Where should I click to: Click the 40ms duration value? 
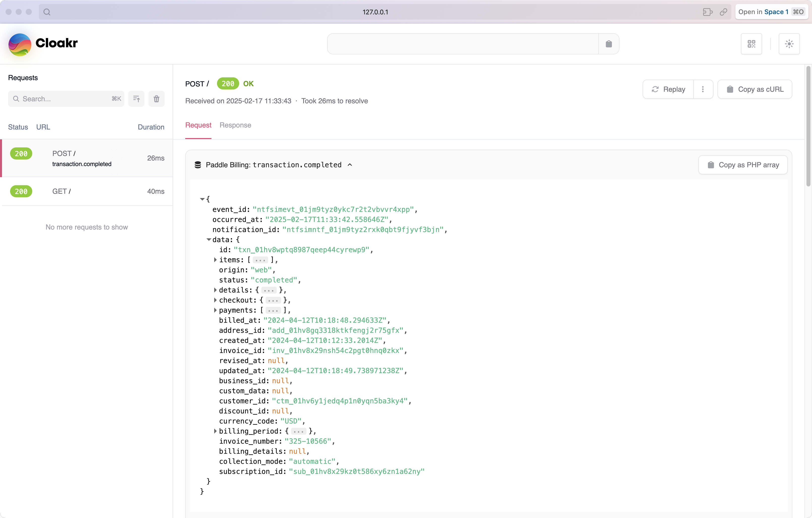click(156, 191)
